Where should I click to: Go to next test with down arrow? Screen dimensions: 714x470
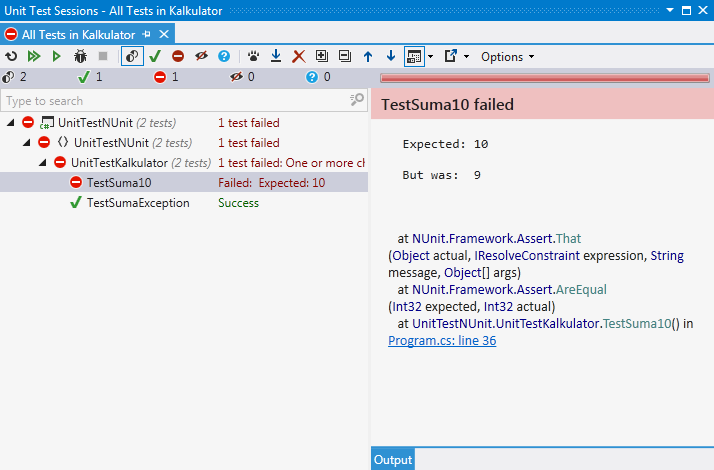390,57
